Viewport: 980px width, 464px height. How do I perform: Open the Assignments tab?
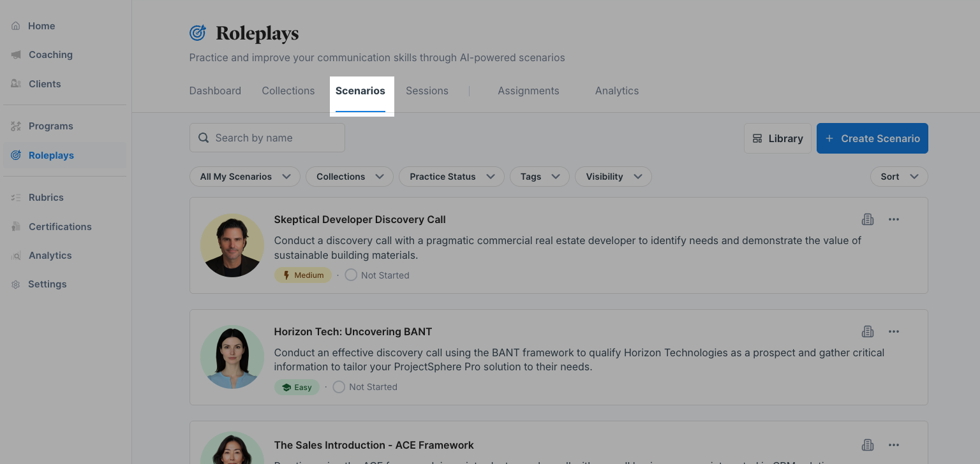coord(528,91)
